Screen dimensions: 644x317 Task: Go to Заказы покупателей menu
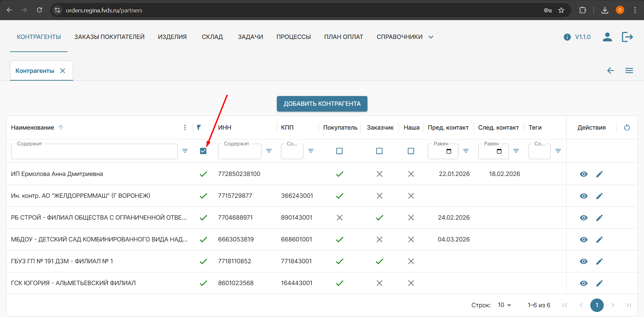pos(109,37)
